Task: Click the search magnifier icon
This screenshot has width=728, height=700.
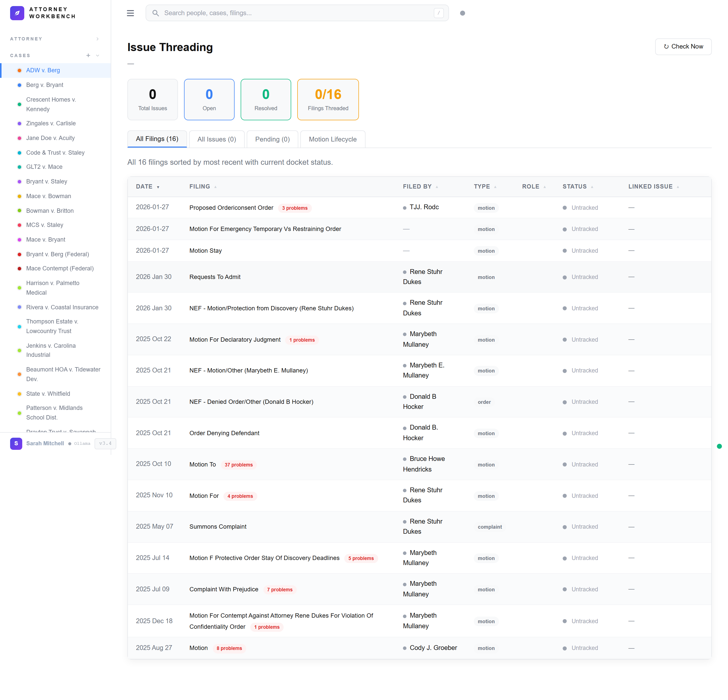Action: pos(156,13)
